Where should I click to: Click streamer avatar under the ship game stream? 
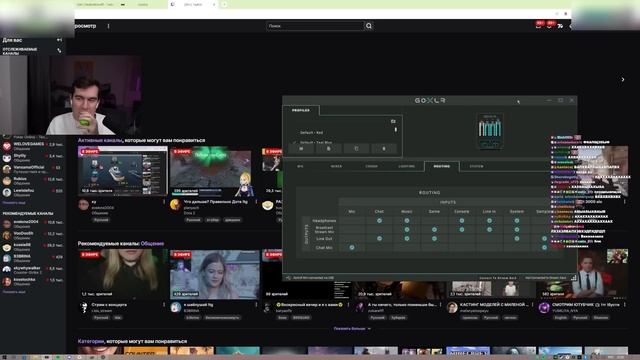click(x=84, y=204)
